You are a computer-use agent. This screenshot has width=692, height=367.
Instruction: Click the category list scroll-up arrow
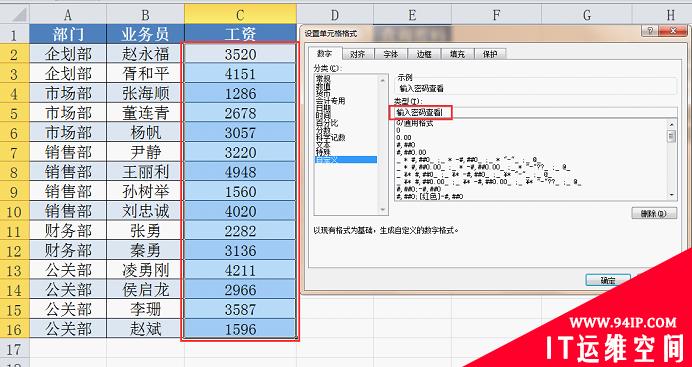pos(382,80)
